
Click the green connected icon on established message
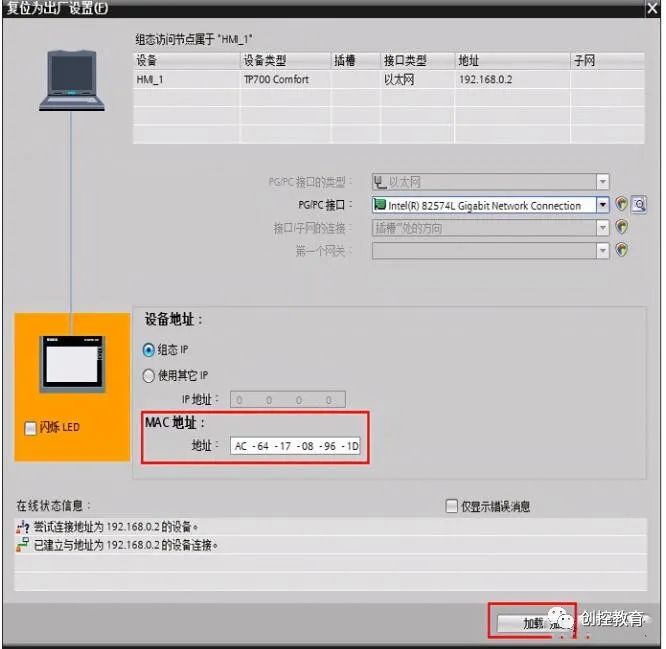(23, 545)
